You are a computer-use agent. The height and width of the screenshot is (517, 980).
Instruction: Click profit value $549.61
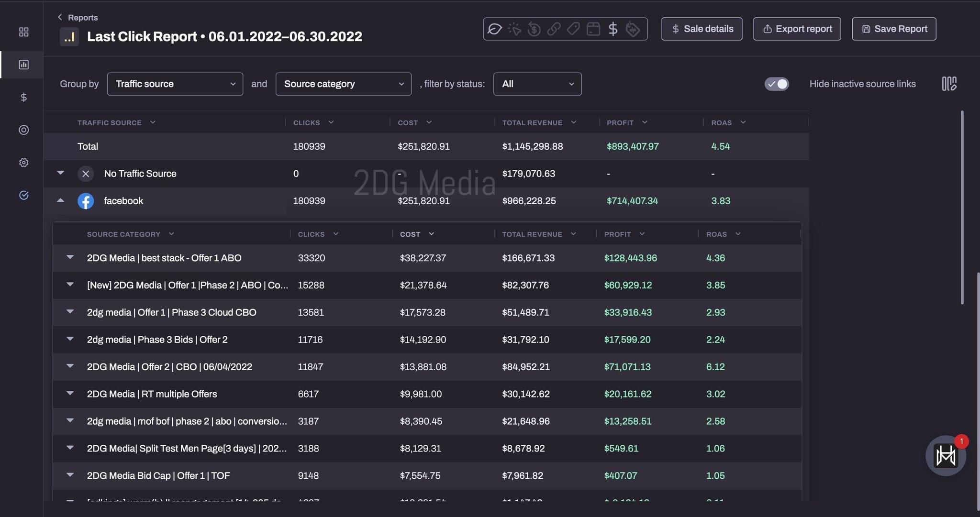point(621,449)
